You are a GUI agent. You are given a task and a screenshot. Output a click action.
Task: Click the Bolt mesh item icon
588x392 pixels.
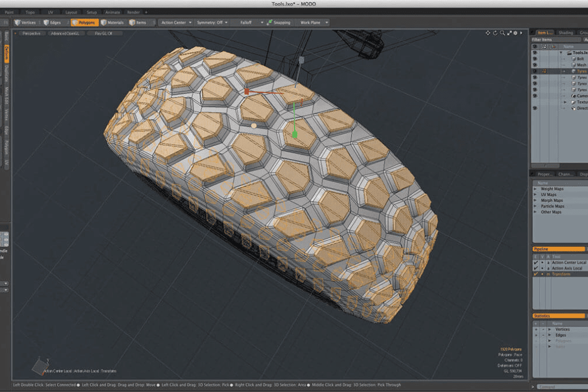[574, 59]
